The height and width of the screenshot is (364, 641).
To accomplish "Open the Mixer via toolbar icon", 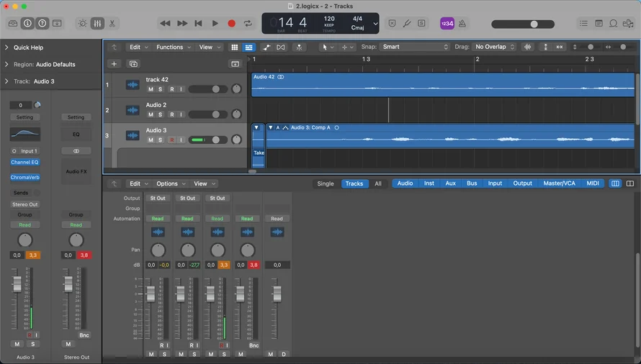I will tap(97, 24).
